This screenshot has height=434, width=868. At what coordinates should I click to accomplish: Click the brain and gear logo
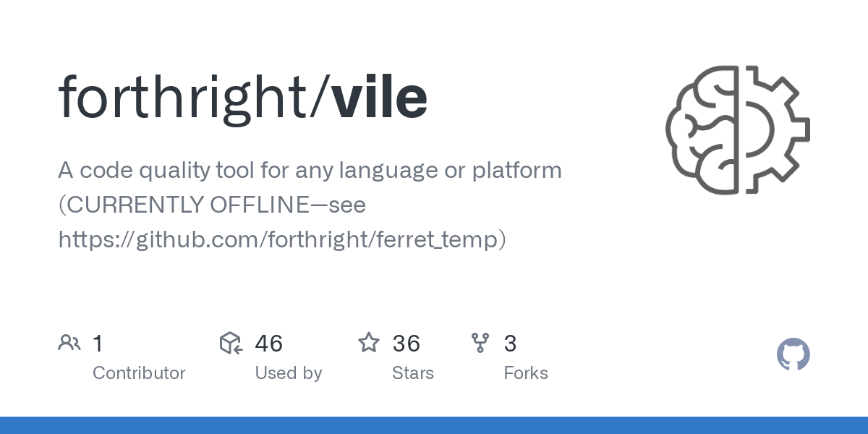pyautogui.click(x=738, y=130)
